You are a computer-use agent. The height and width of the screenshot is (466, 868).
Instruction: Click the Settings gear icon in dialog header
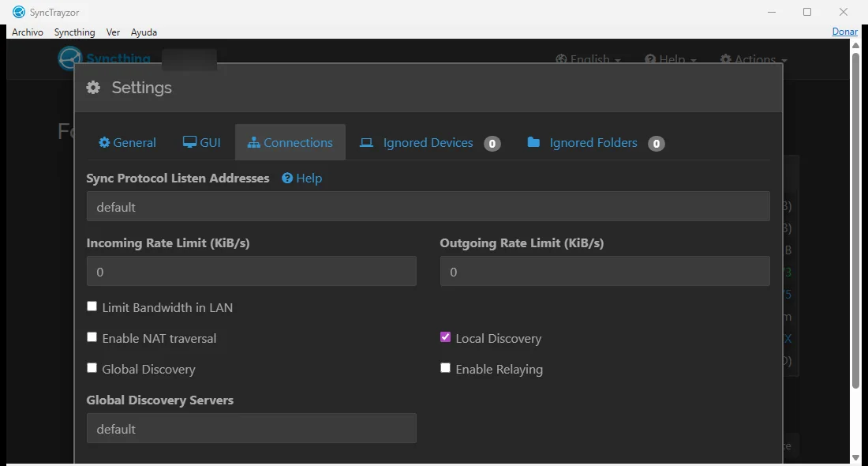coord(93,88)
